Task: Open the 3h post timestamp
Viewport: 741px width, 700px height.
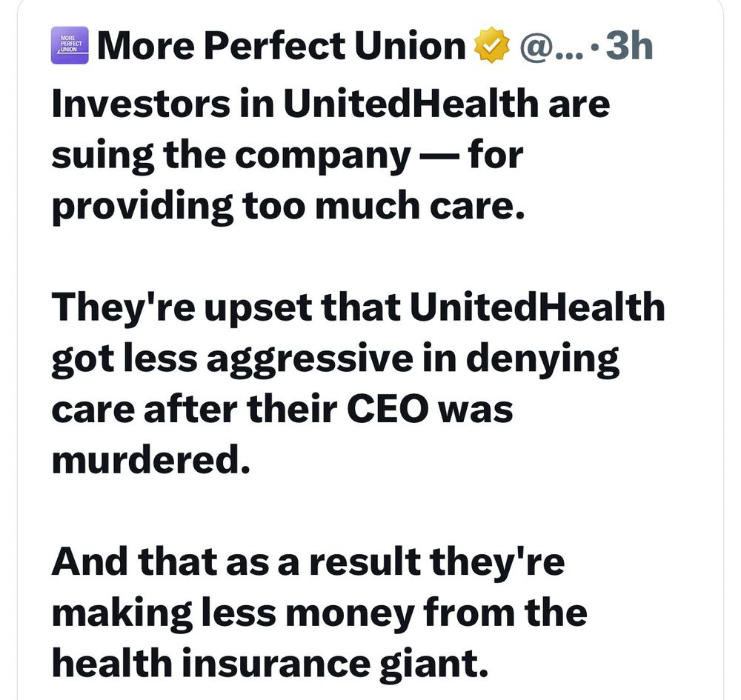Action: [x=629, y=46]
